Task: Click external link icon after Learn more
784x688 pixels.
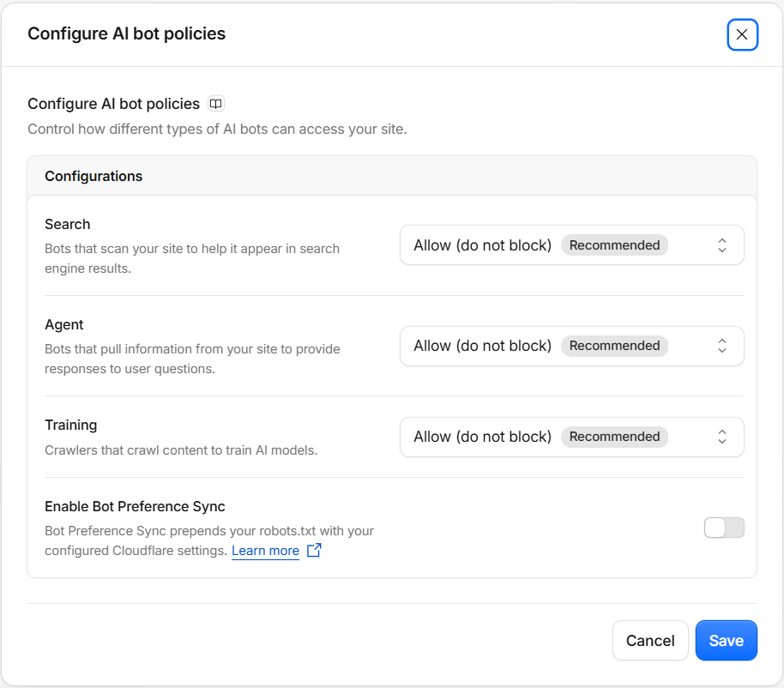Action: pos(314,550)
